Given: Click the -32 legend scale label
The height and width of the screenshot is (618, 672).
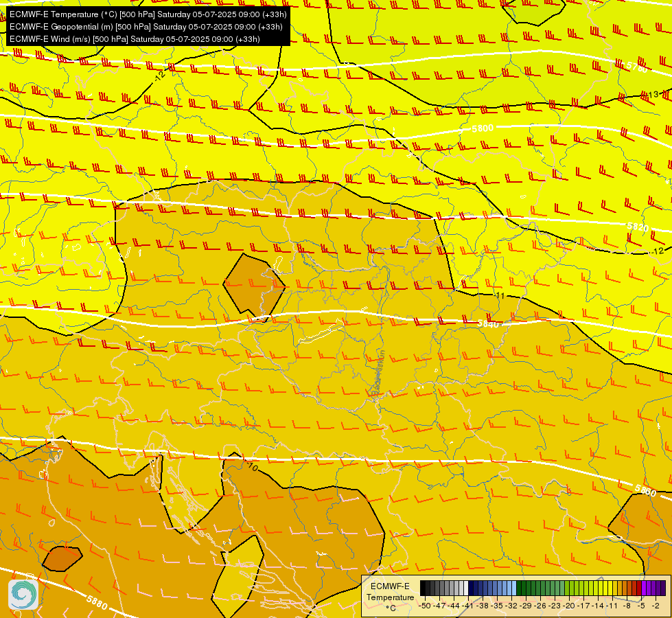Looking at the screenshot, I should pyautogui.click(x=511, y=606).
